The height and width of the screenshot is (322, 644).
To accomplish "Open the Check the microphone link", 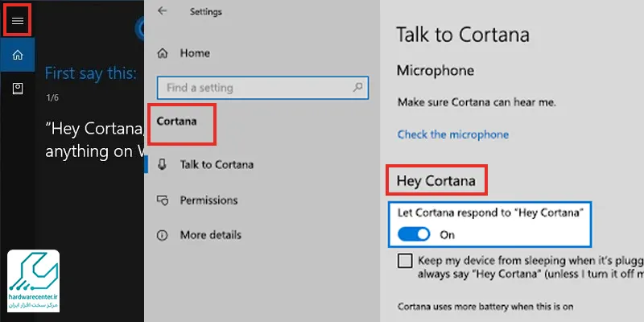I will (453, 134).
